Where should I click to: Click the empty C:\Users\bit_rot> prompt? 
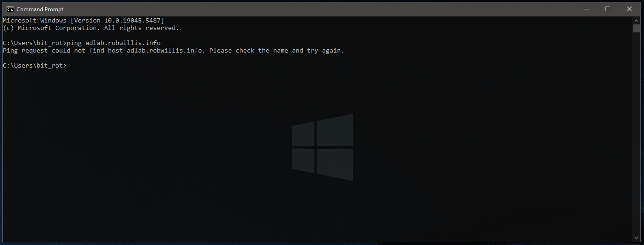click(35, 66)
